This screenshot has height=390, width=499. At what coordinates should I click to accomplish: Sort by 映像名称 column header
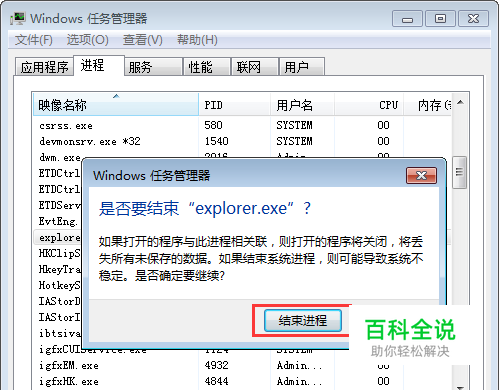(116, 105)
